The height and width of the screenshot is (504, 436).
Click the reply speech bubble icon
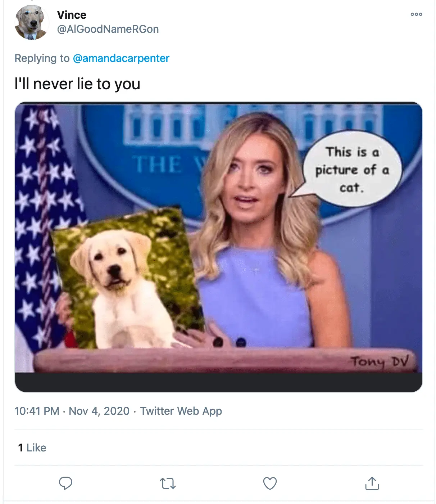click(x=65, y=483)
